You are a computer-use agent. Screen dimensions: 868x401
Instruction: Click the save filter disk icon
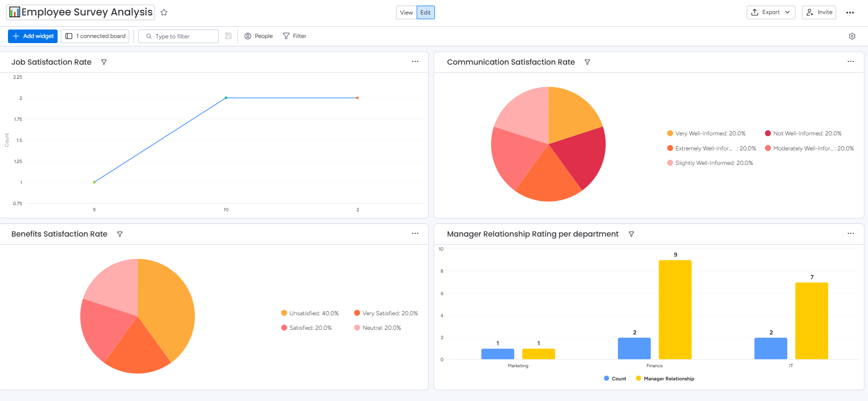228,36
